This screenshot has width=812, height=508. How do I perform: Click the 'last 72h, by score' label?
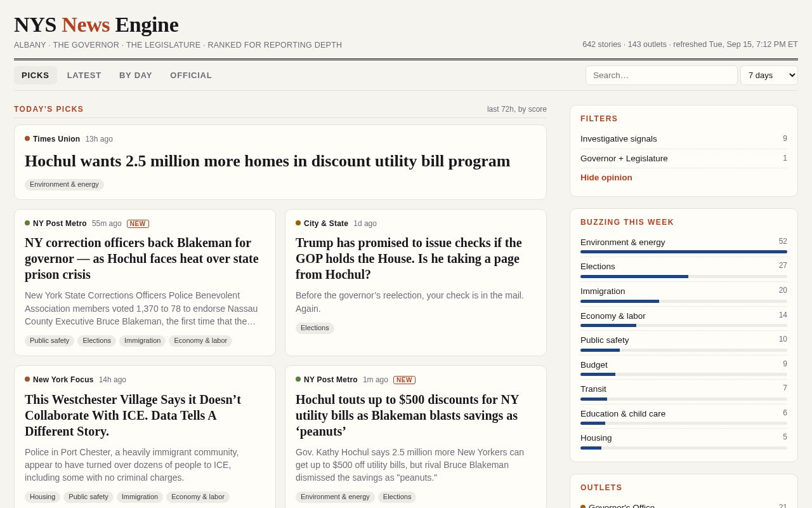(517, 109)
